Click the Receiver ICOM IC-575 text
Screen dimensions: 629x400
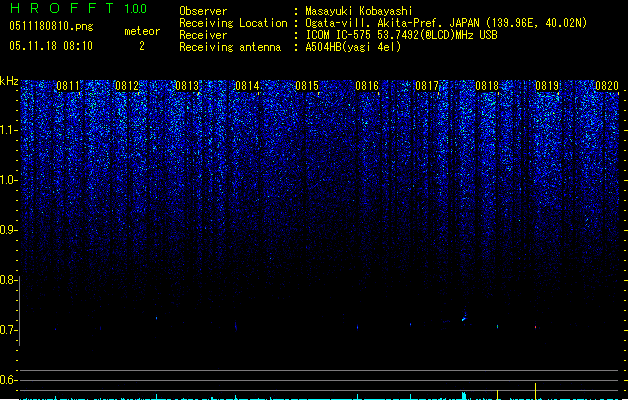(x=402, y=35)
